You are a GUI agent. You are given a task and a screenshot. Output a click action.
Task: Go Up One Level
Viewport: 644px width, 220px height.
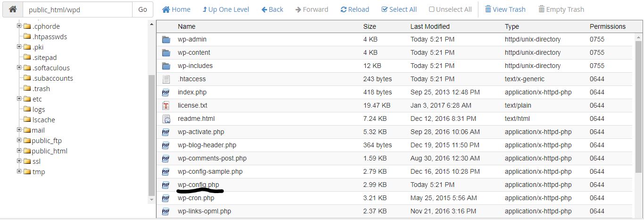(x=226, y=9)
